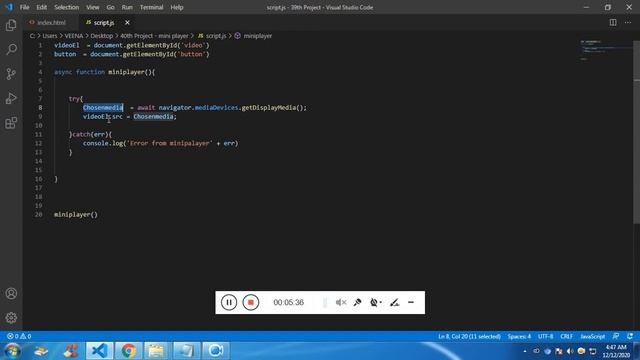Change language mode 'JavaScript'

[593, 336]
